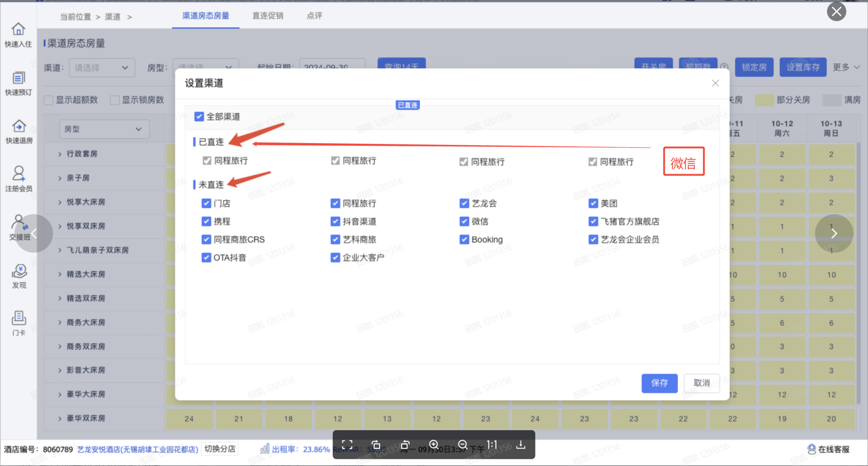Cancel the dialog with 取消
This screenshot has width=868, height=466.
coord(701,383)
